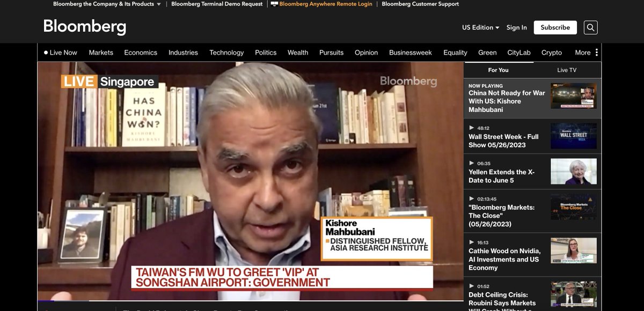Play icon beside the 02:13:45 duration
This screenshot has width=644, height=311.
click(471, 199)
